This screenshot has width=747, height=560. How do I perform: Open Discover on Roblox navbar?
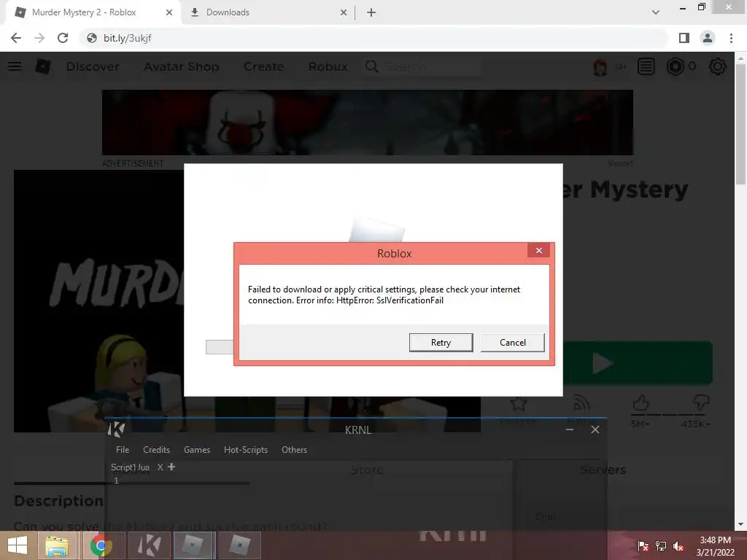(93, 66)
